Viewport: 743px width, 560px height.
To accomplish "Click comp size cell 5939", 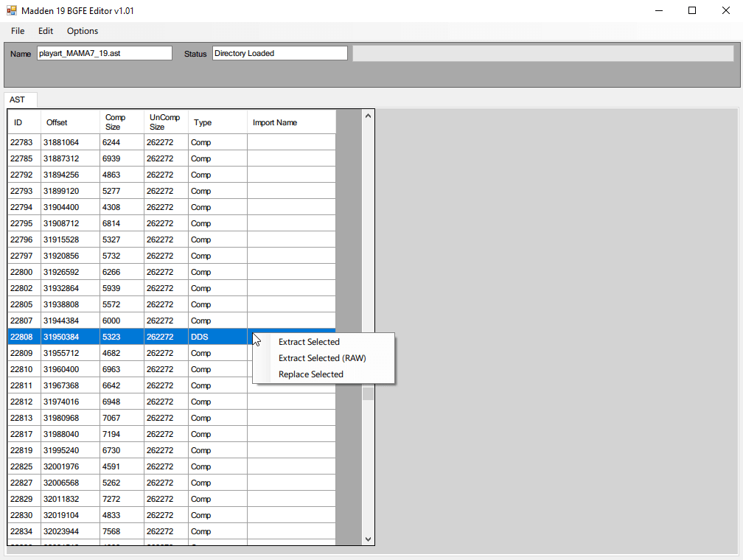I will [x=122, y=288].
